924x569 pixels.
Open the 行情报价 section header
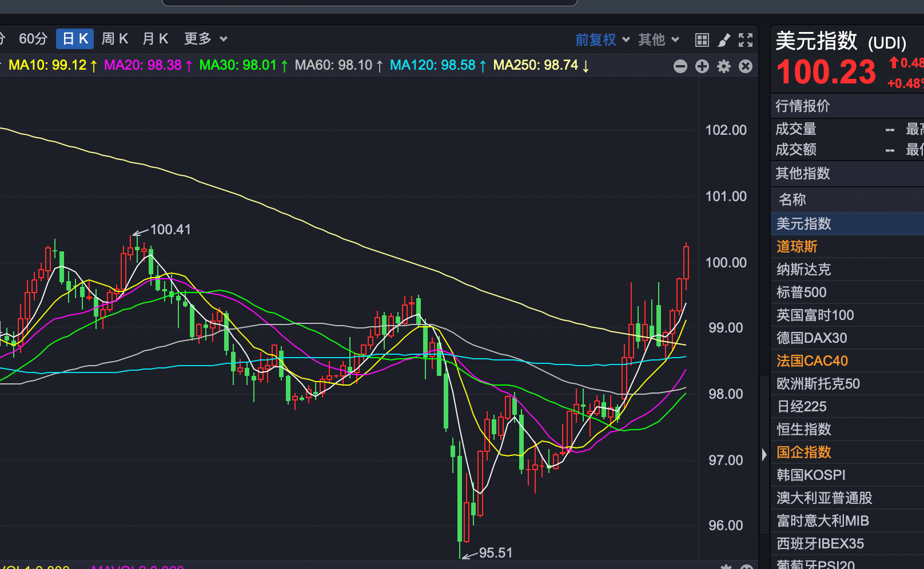pos(803,106)
